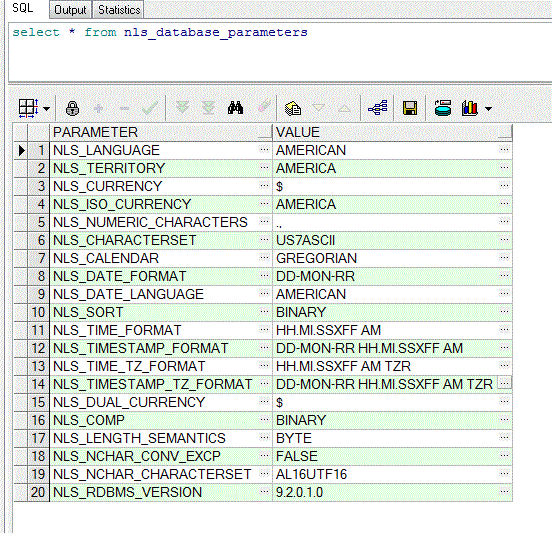The height and width of the screenshot is (533, 552).
Task: Click the lock icon to edit data
Action: (x=72, y=108)
